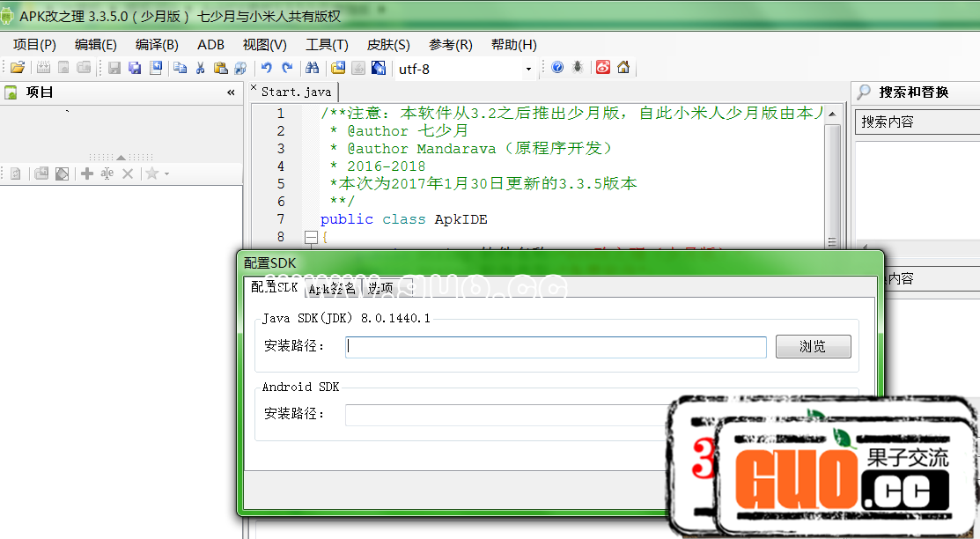Open the 编译(B) menu
Image resolution: width=980 pixels, height=539 pixels.
click(157, 44)
